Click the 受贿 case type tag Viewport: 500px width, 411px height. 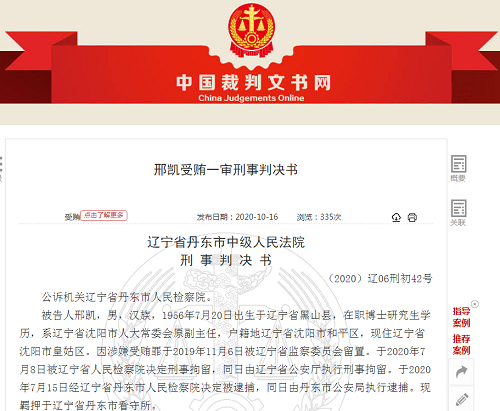(x=72, y=217)
